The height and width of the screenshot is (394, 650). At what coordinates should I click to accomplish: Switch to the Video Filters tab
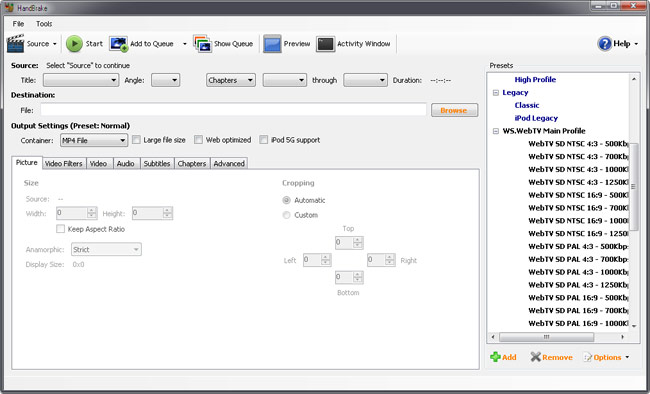pyautogui.click(x=63, y=163)
